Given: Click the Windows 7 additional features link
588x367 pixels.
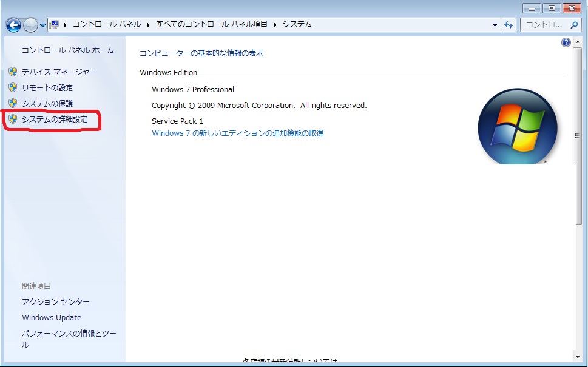Looking at the screenshot, I should pos(235,133).
